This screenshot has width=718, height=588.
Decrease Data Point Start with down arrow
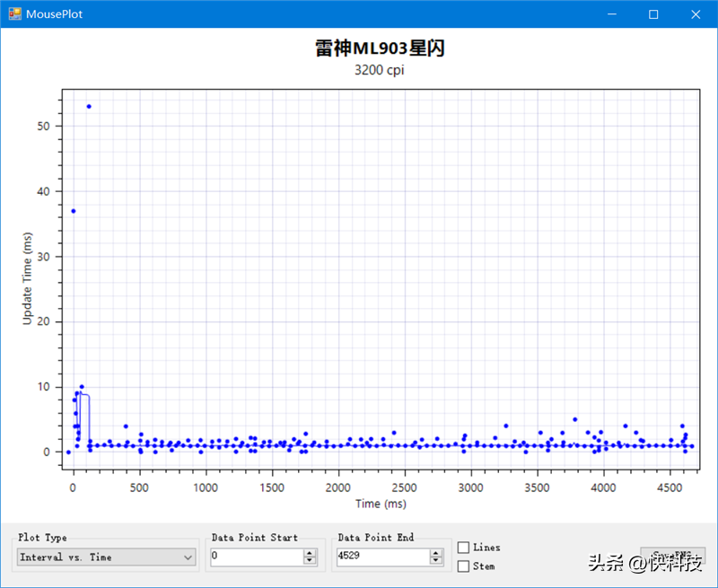pos(310,560)
